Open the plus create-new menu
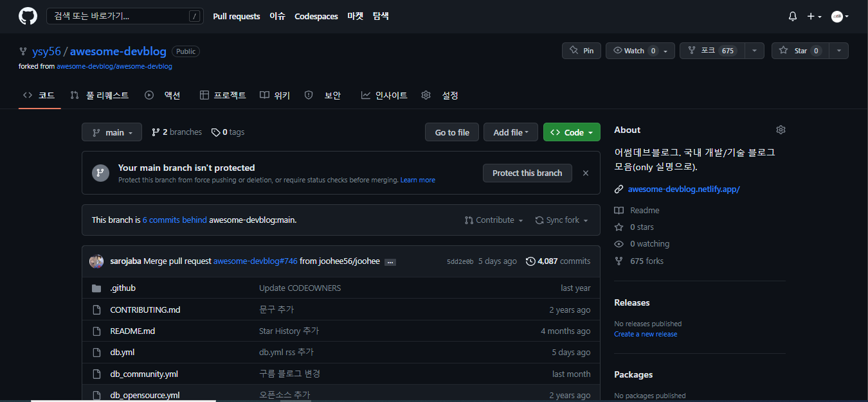 (815, 17)
